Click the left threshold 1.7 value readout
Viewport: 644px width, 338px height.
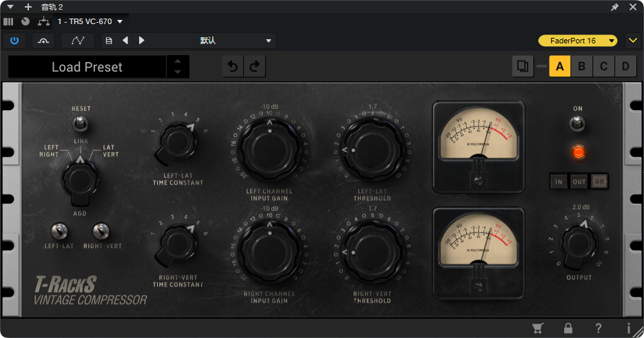(373, 107)
